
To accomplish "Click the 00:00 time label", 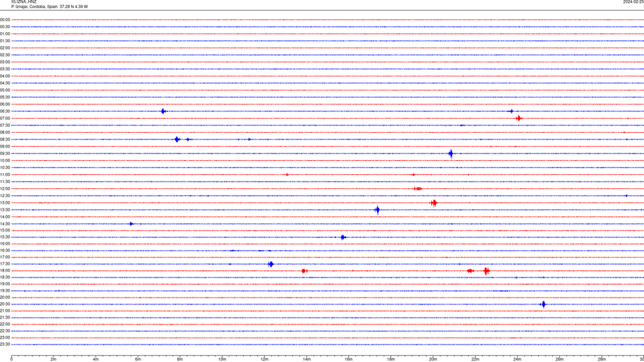I will [5, 19].
